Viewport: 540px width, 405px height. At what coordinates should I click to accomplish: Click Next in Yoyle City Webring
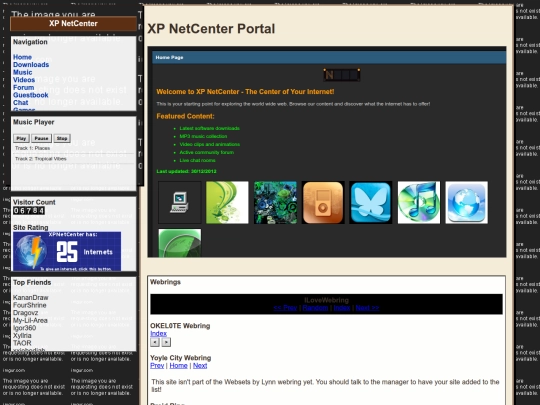(200, 365)
